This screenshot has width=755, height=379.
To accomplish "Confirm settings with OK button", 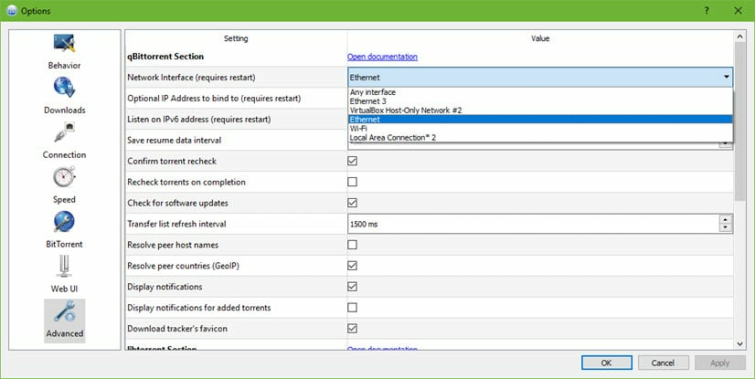I will point(607,363).
